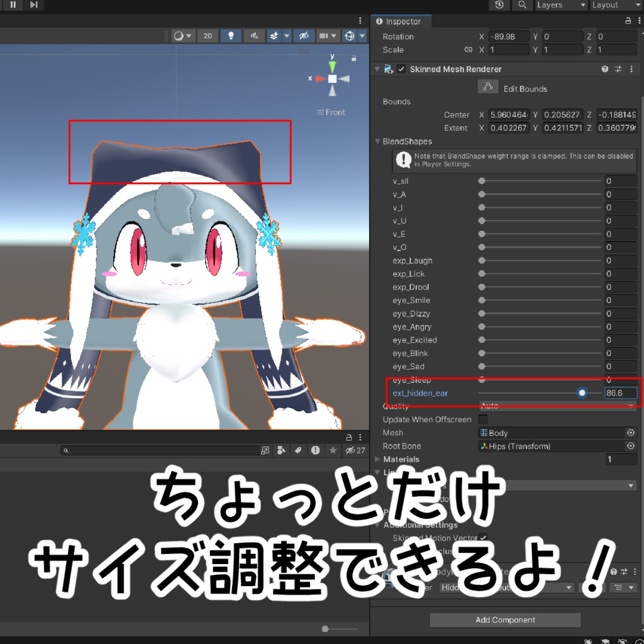This screenshot has width=644, height=644.
Task: Switch the Scene view to 2D mode
Action: click(x=208, y=35)
